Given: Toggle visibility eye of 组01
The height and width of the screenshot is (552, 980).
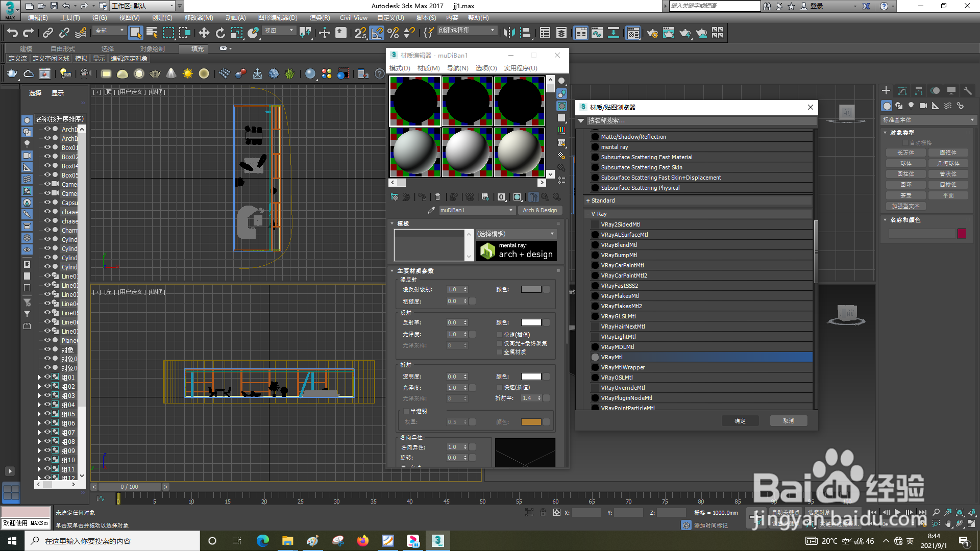Looking at the screenshot, I should (47, 378).
